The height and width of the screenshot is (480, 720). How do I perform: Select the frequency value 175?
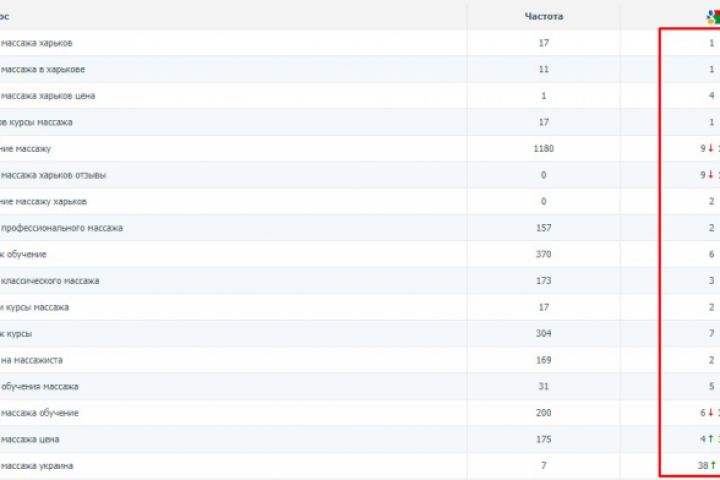[x=544, y=439]
